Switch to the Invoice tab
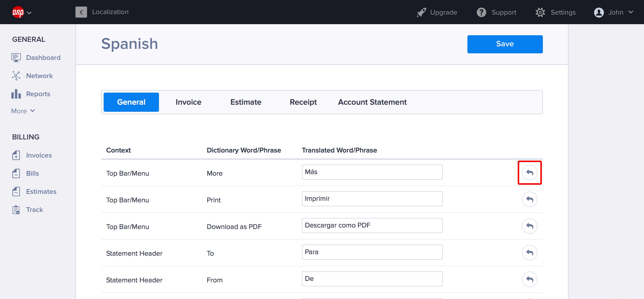644x299 pixels. (188, 102)
